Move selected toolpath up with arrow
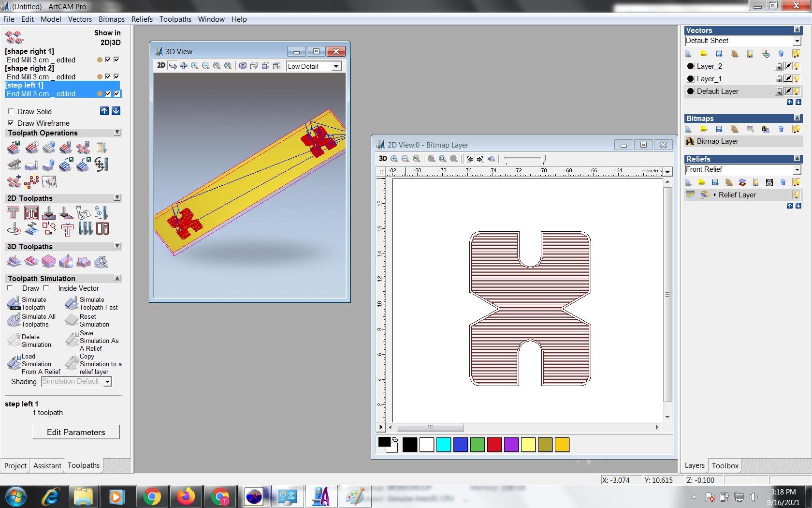The image size is (812, 508). tap(104, 111)
